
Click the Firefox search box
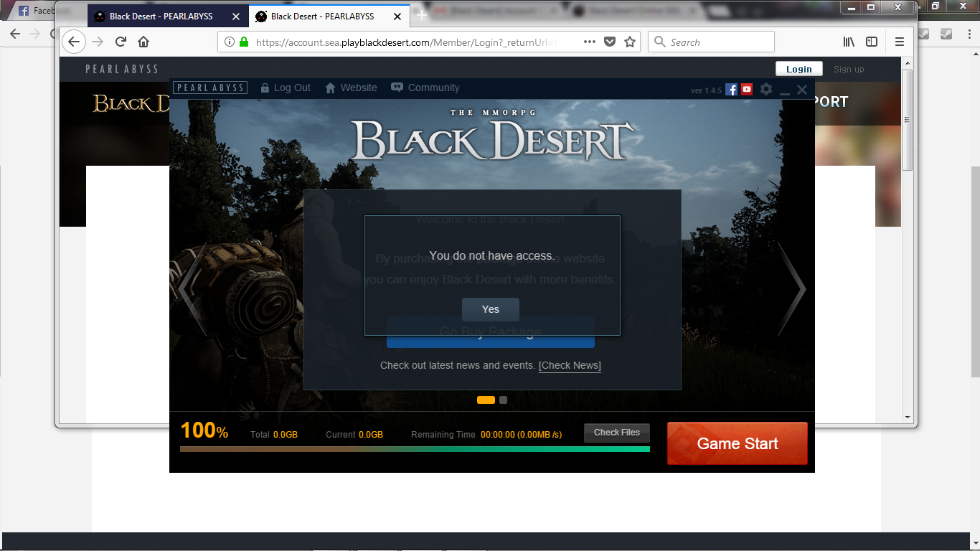[x=711, y=42]
